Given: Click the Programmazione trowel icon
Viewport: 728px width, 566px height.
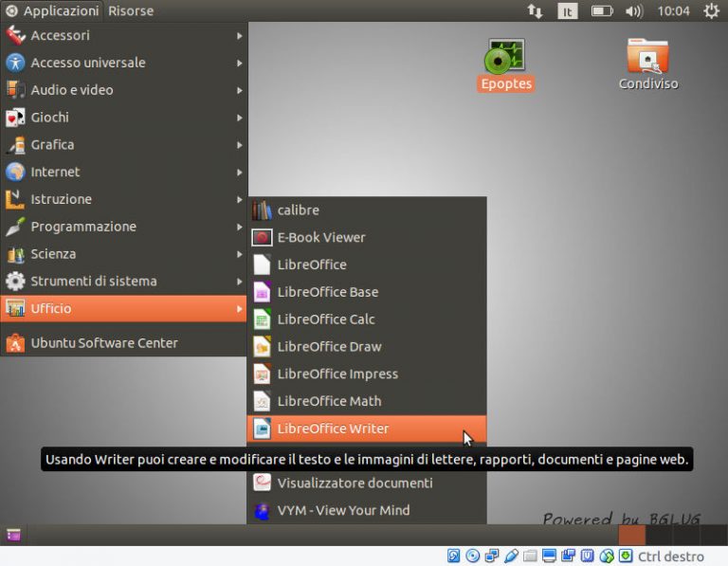Looking at the screenshot, I should click(15, 227).
